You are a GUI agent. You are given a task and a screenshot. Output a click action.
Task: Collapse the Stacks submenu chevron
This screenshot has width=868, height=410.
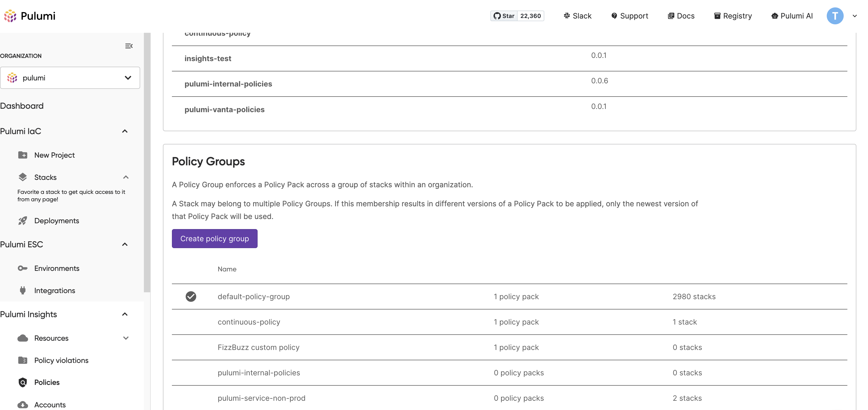tap(126, 177)
